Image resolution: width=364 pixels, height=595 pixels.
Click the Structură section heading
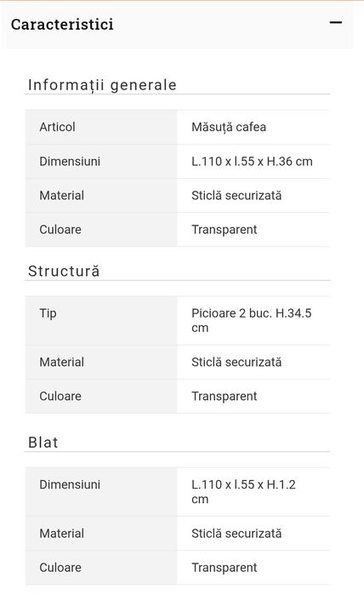click(x=64, y=272)
